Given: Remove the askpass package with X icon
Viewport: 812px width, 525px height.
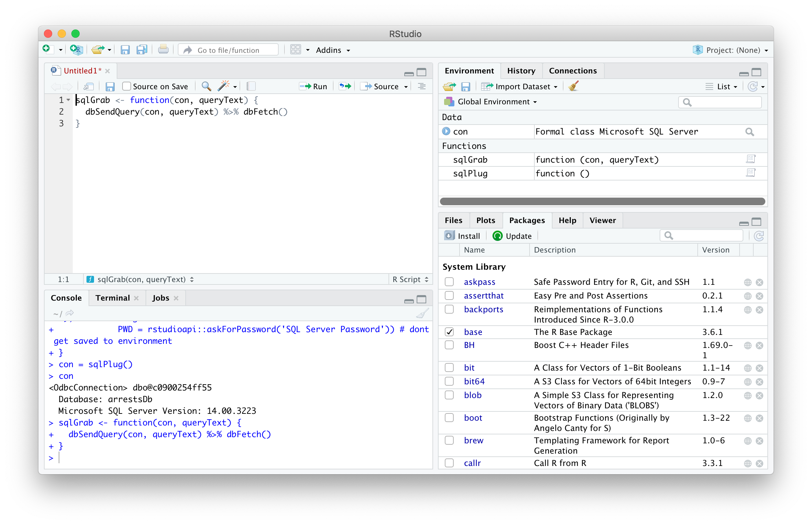Looking at the screenshot, I should 759,282.
